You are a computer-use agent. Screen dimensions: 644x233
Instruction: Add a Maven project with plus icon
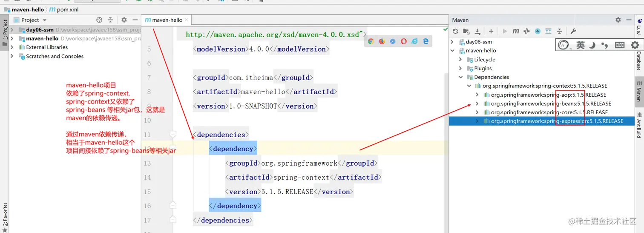click(x=491, y=31)
